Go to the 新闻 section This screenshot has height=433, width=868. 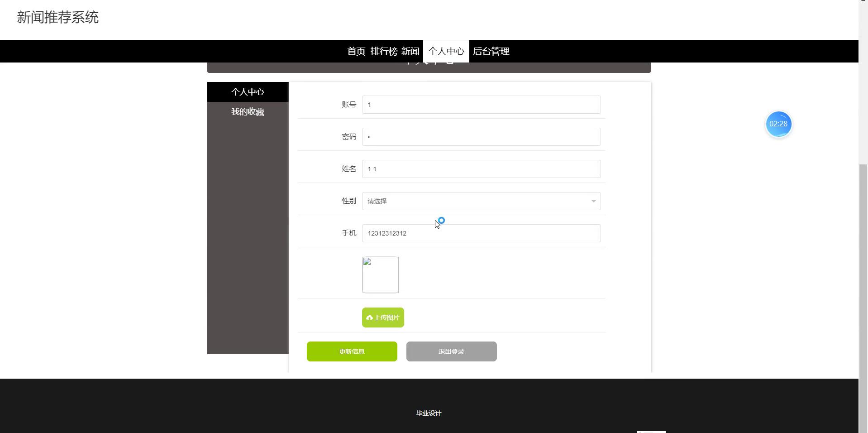pos(410,51)
